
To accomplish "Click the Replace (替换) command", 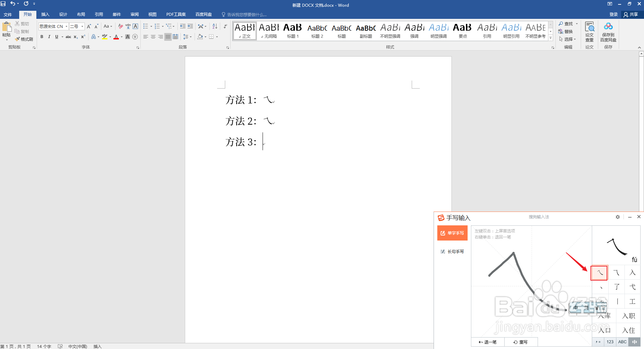I will click(566, 31).
